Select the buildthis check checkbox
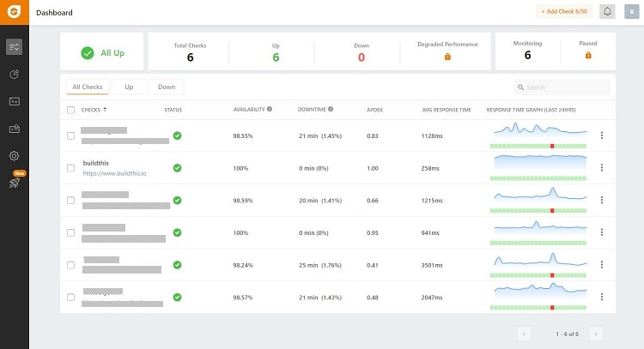Screen dimensions: 644x349 pos(70,168)
